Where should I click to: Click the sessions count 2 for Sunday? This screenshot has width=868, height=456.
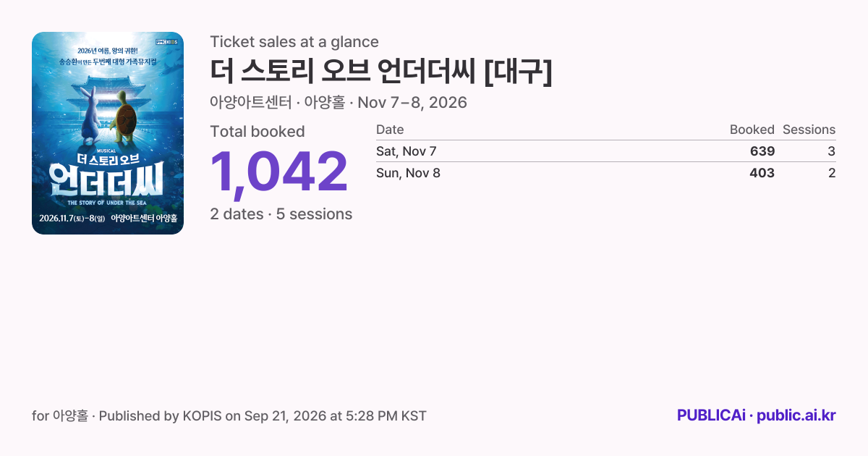832,173
